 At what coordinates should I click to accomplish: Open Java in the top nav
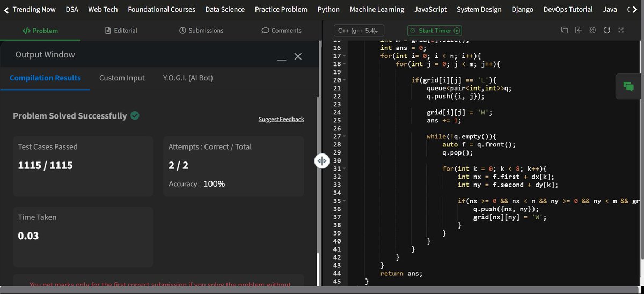click(610, 9)
